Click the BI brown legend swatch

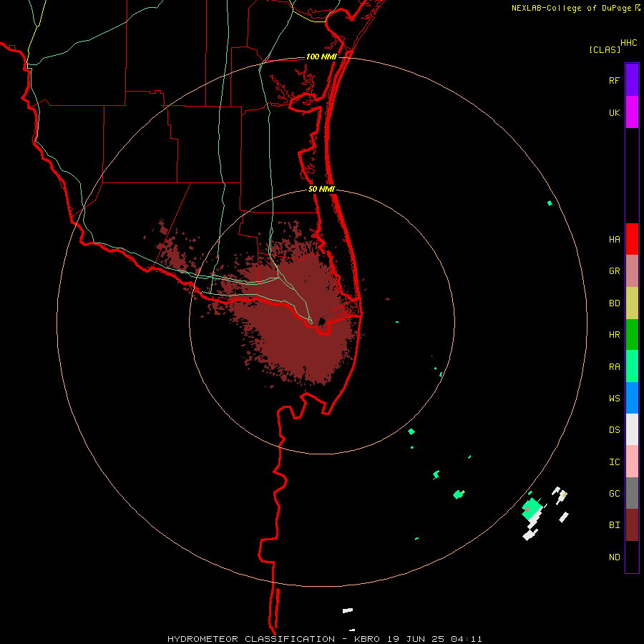[x=632, y=525]
